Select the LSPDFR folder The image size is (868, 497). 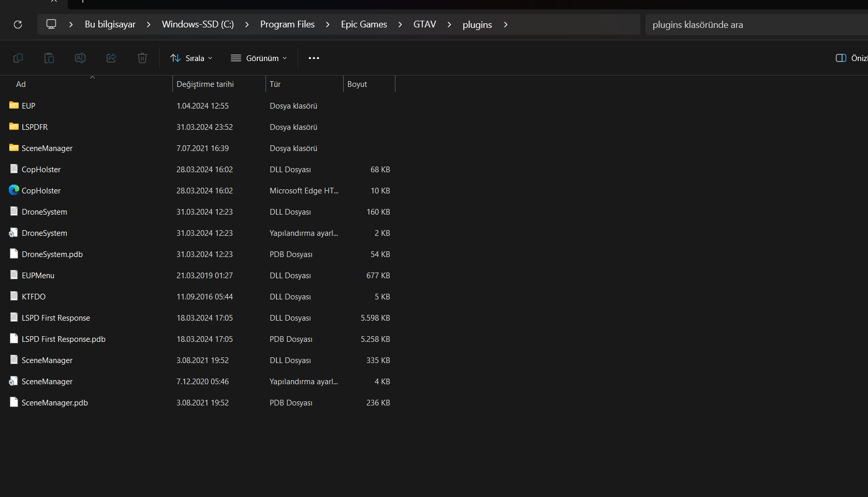coord(35,127)
